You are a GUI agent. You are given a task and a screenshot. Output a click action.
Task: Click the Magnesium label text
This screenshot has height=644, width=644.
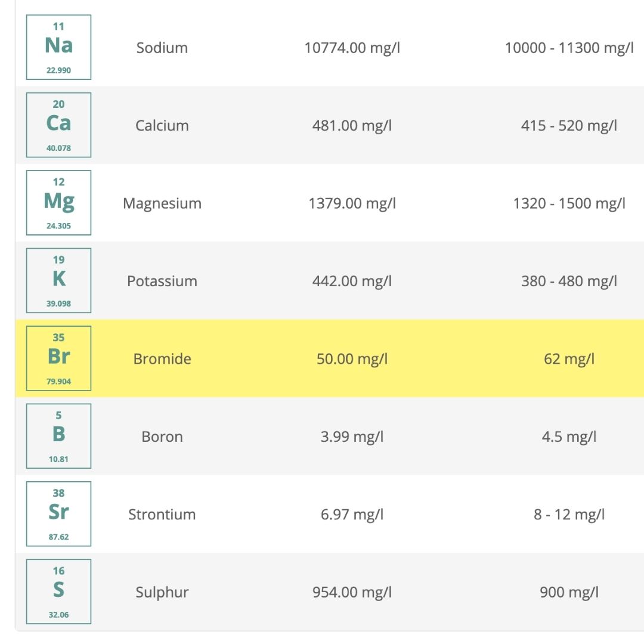pos(162,203)
